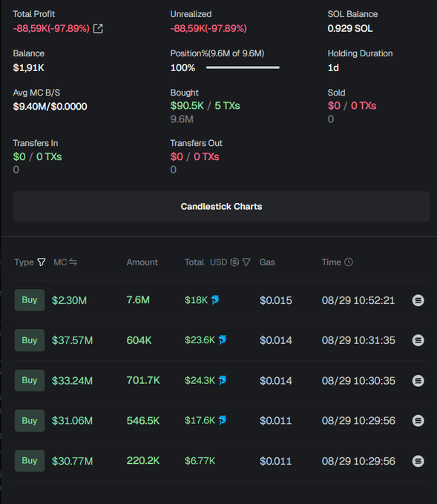The image size is (437, 504).
Task: Click dolphin icon beside $24.3K total
Action: 223,380
